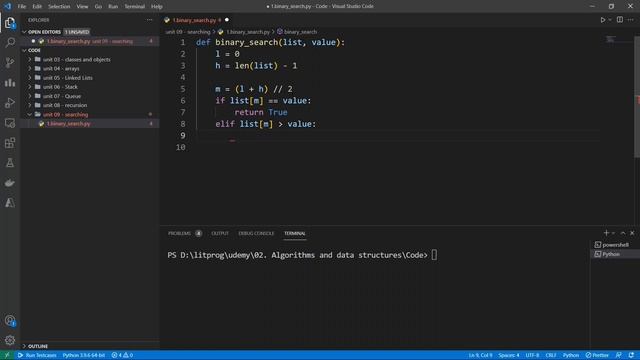Open the File menu
The height and width of the screenshot is (360, 640).
point(22,7)
